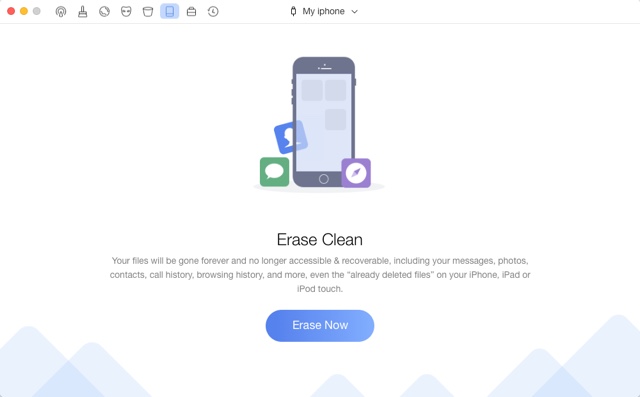Open Internet Clean globe icon
This screenshot has height=397, width=640.
pos(104,11)
